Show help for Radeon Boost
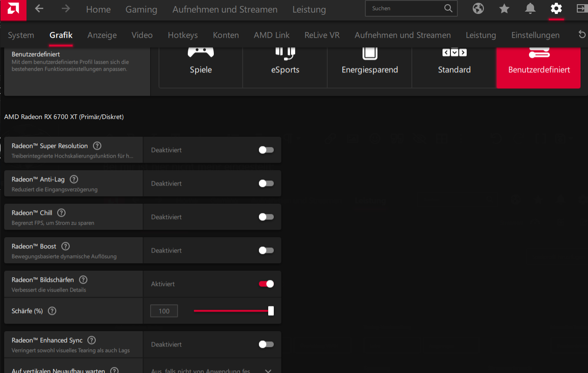 pyautogui.click(x=66, y=246)
